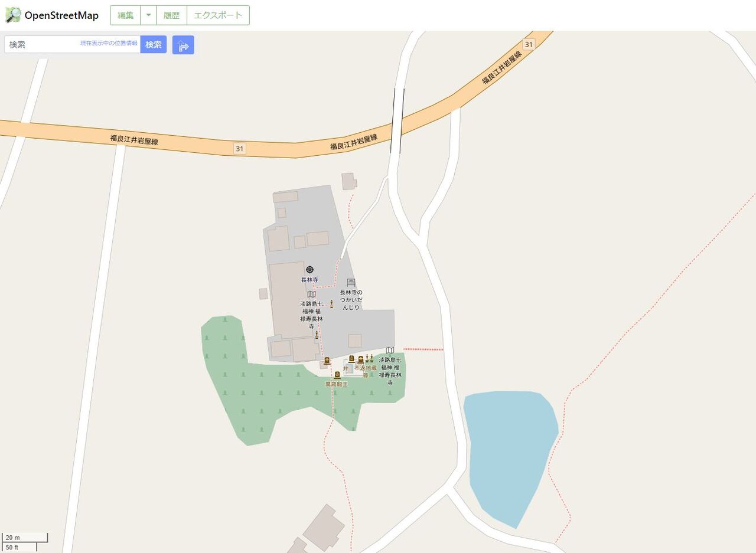Click the map board icon above 淡路島七福神 inside temple
Viewport: 756px width, 553px height.
point(311,294)
